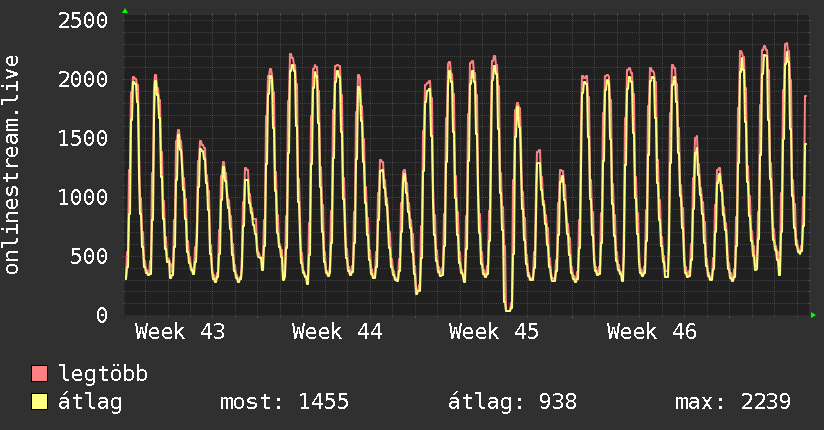Screen dimensions: 824x430
Task: Click the Week 43 axis label
Action: tap(180, 332)
